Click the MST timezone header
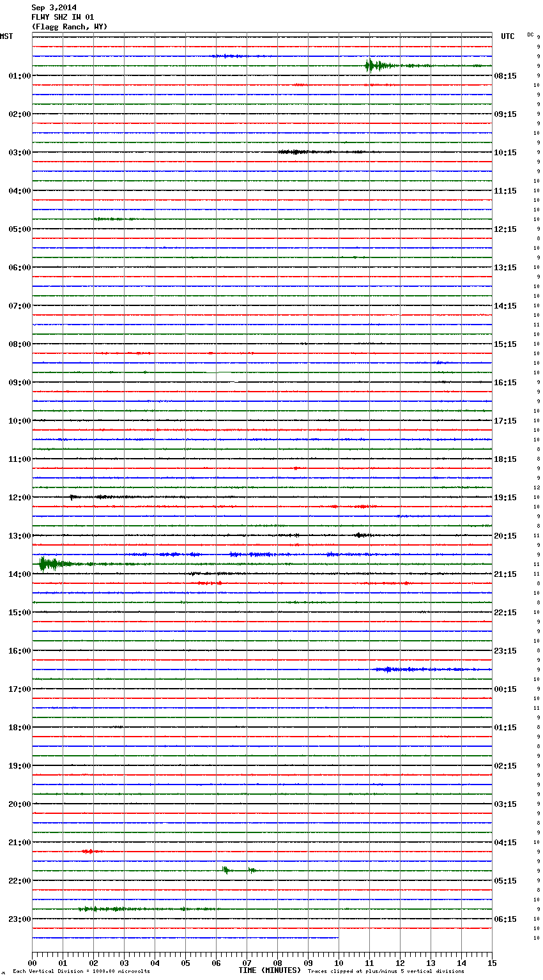This screenshot has width=543, height=980. (x=6, y=36)
